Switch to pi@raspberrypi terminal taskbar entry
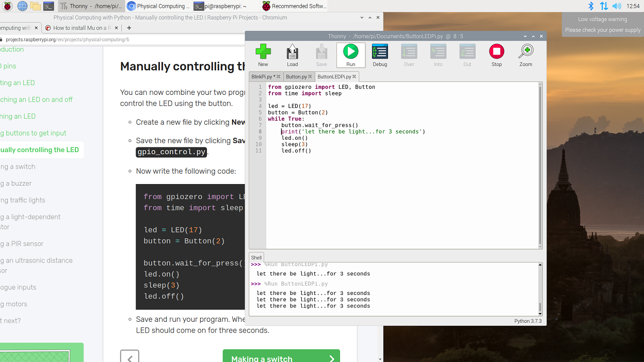Image resolution: width=644 pixels, height=362 pixels. (226, 6)
